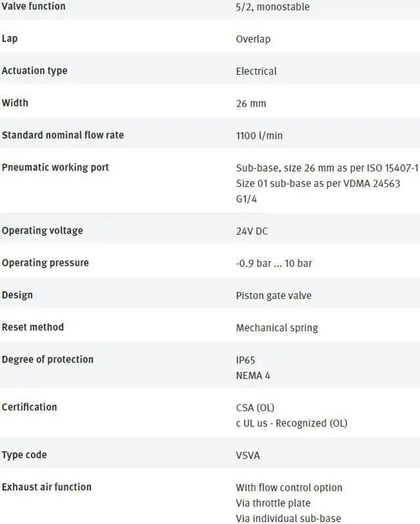420x524 pixels.
Task: Select the 'G1/4' port value
Action: click(x=247, y=199)
